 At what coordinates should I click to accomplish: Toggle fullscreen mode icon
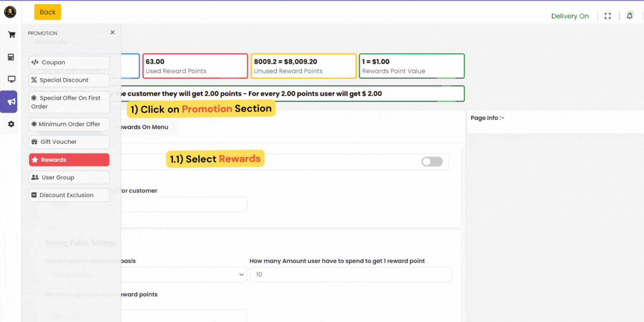click(x=608, y=16)
